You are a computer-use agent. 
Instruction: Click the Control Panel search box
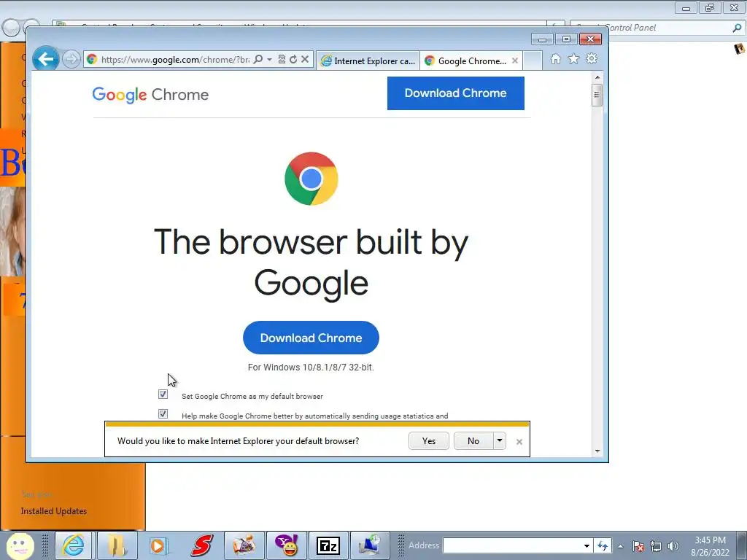point(657,28)
